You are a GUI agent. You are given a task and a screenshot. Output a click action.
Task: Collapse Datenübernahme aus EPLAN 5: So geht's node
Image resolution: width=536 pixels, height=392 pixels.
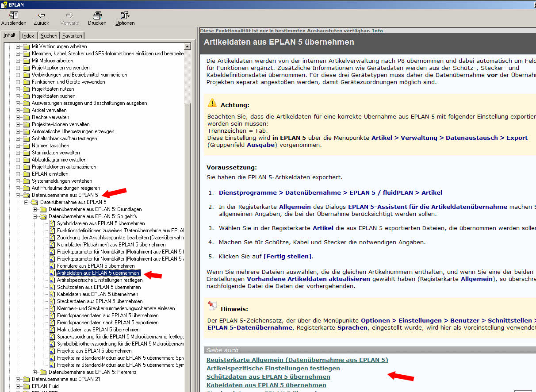pyautogui.click(x=35, y=216)
